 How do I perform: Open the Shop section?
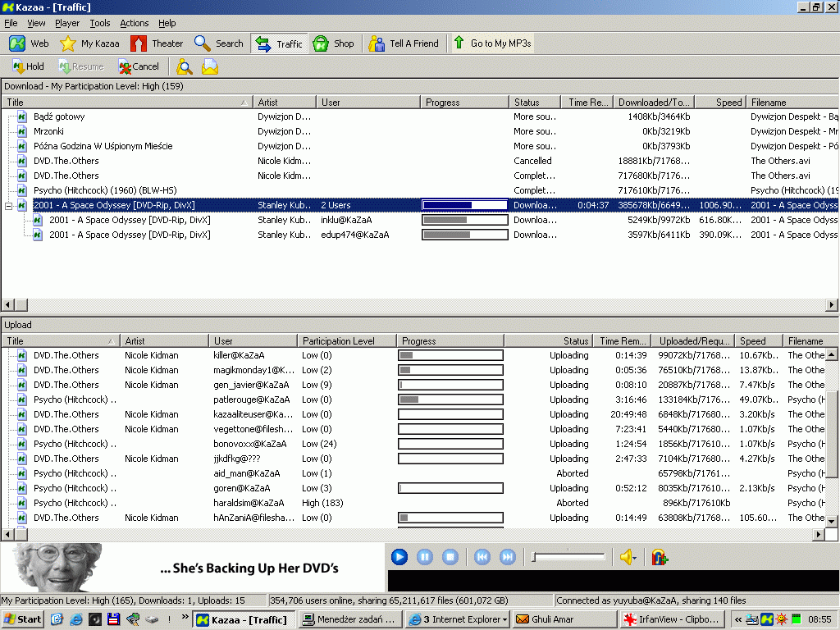click(x=333, y=43)
